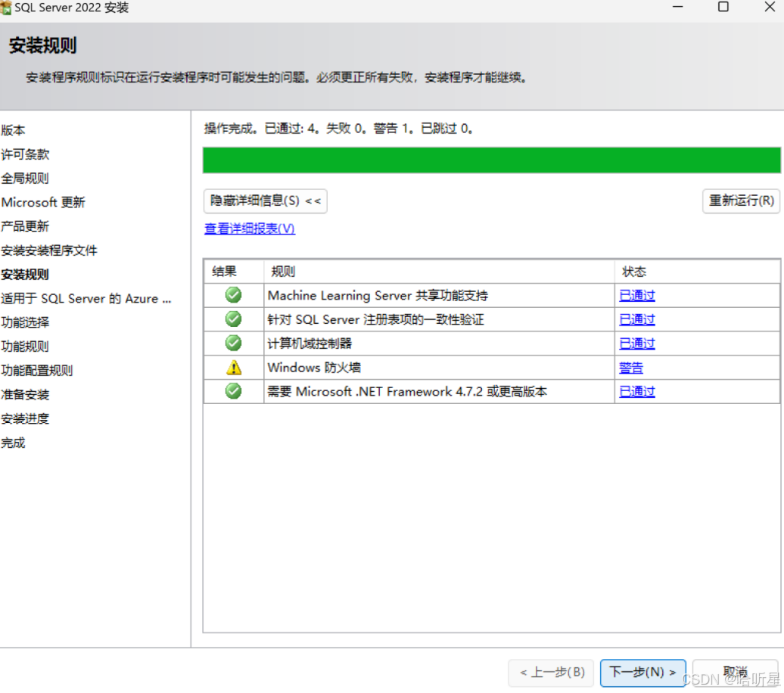Click the 取消 button

(x=736, y=673)
